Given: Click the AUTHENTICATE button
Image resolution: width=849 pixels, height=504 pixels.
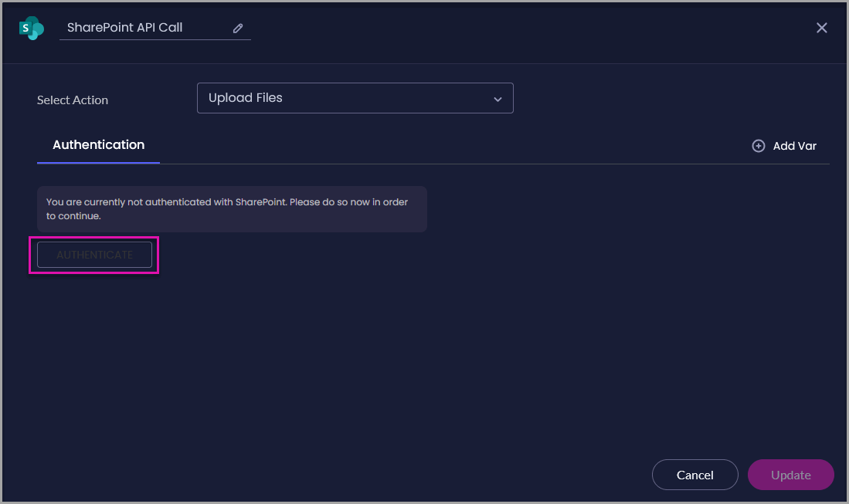Looking at the screenshot, I should pos(94,255).
